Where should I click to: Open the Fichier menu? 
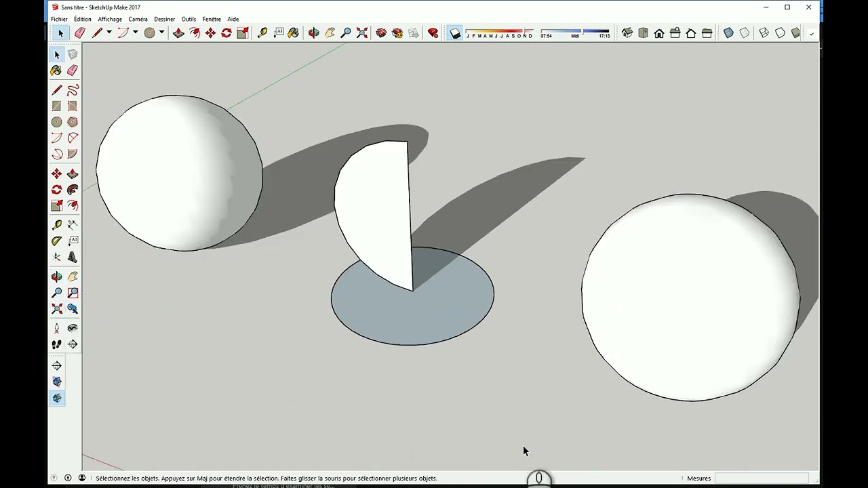pos(59,19)
